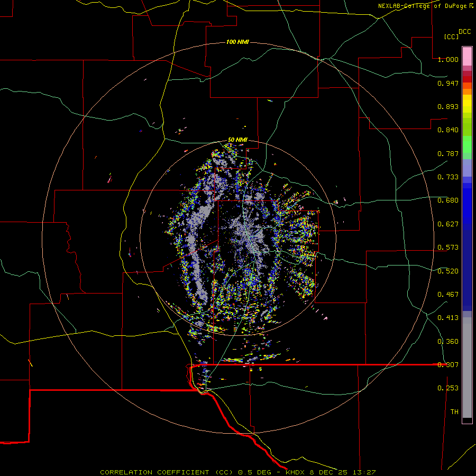Click the 0.787 value on the color scale

pos(448,153)
